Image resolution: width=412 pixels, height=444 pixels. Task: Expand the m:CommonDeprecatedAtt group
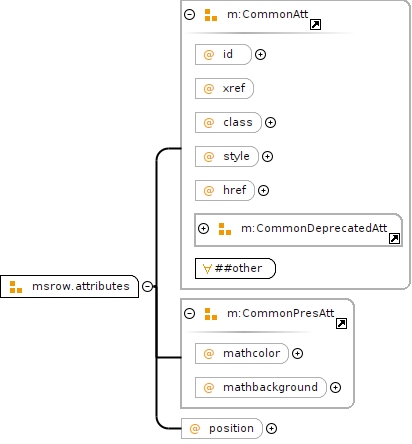tap(203, 228)
